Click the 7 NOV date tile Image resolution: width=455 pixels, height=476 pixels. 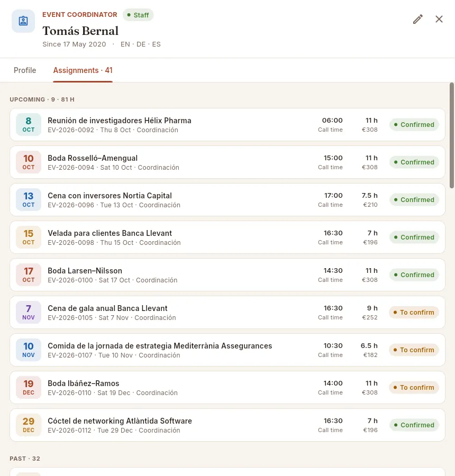pos(29,313)
